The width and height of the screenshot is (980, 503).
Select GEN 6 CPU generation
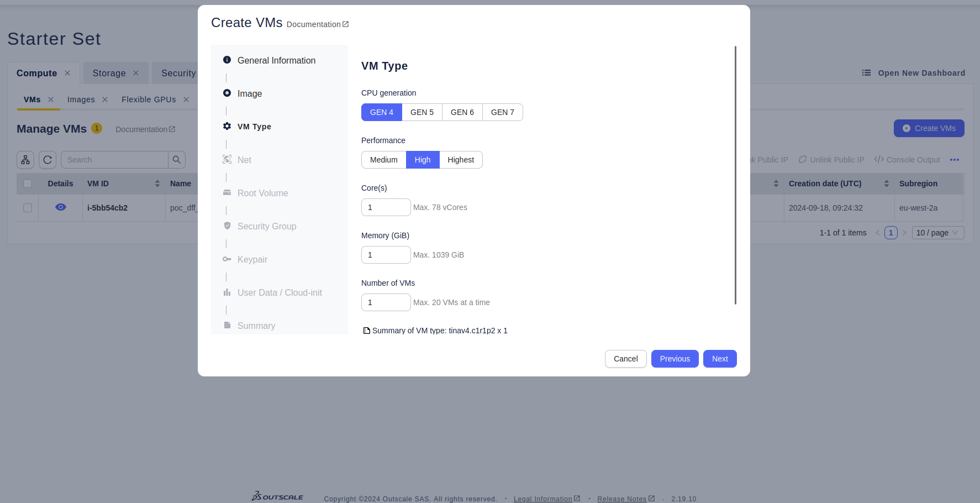pos(462,112)
